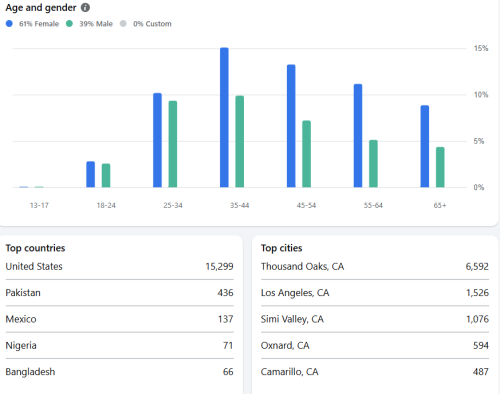Click the '18-24' axis label

pos(106,205)
